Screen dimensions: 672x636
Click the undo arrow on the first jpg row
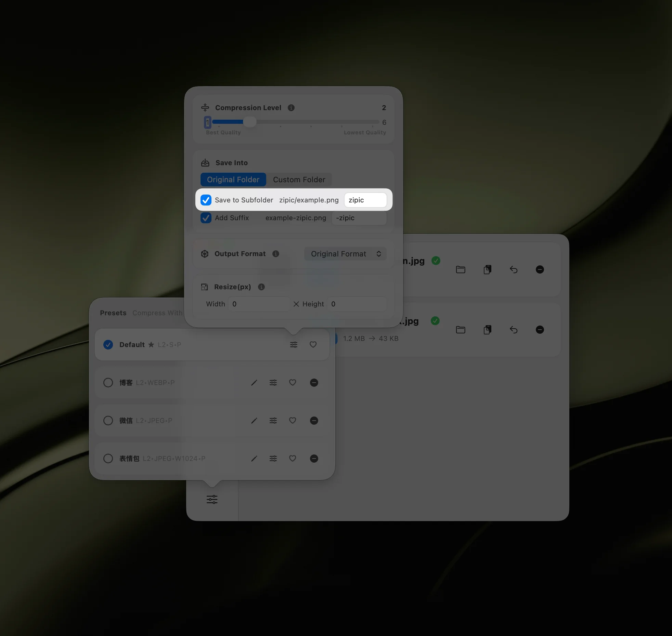point(514,270)
